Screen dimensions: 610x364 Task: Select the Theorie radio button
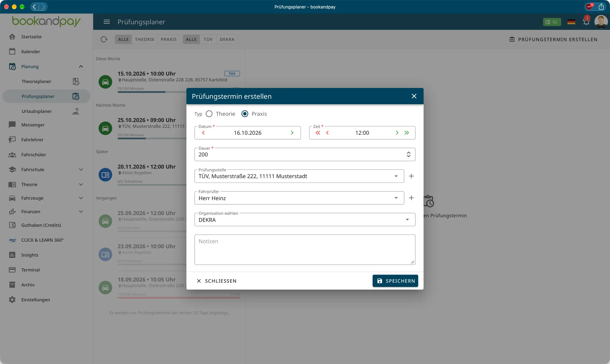[209, 114]
